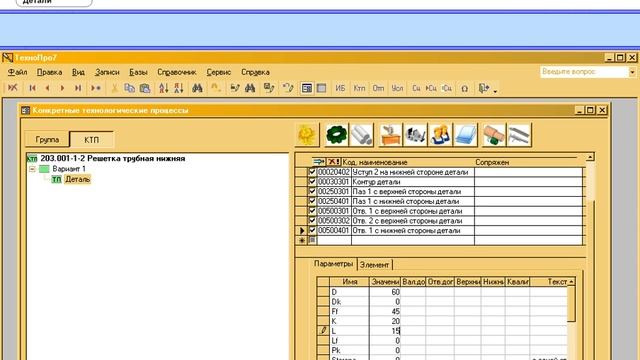The height and width of the screenshot is (360, 640).
Task: Click the machine equipment icon
Action: coord(415,135)
